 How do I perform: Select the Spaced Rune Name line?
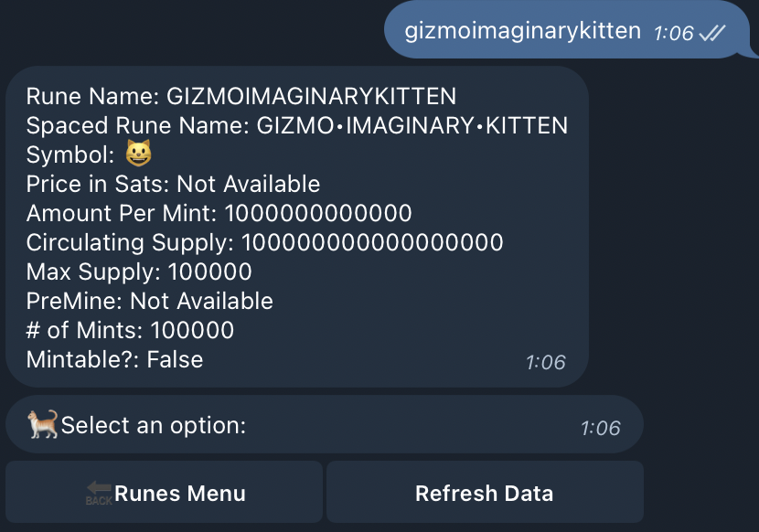(296, 125)
